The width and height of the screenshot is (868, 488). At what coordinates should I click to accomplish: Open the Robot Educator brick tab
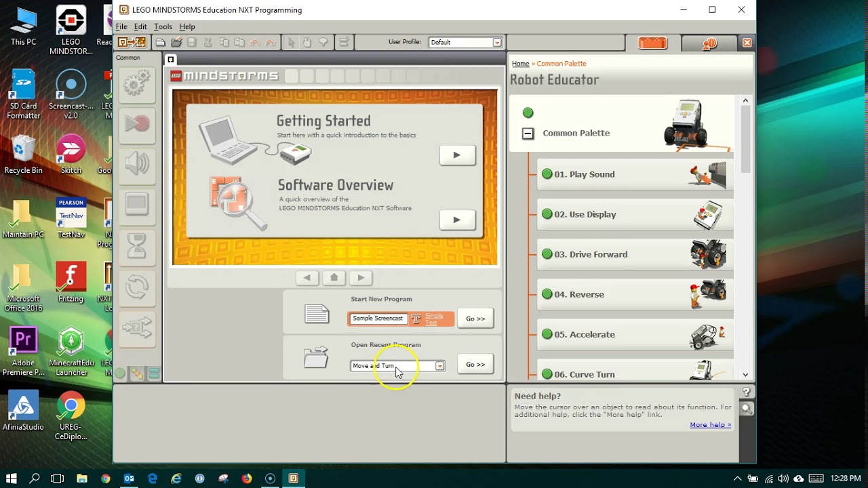tap(653, 43)
